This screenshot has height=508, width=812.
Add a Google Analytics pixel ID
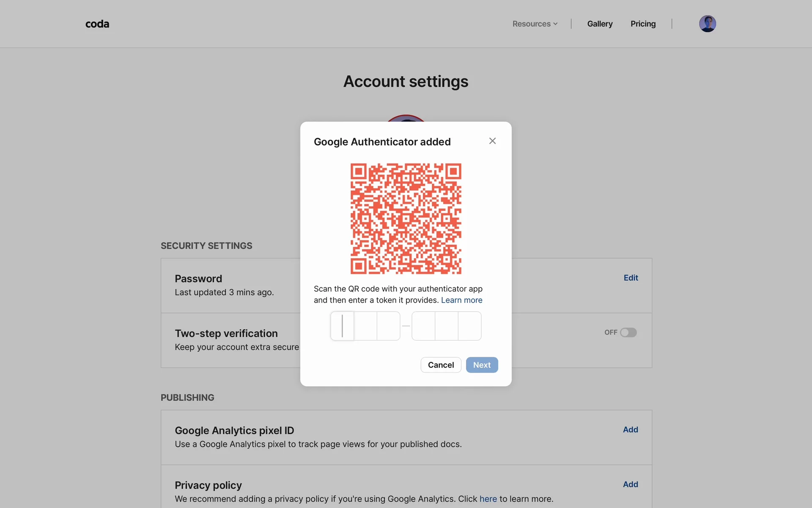630,430
